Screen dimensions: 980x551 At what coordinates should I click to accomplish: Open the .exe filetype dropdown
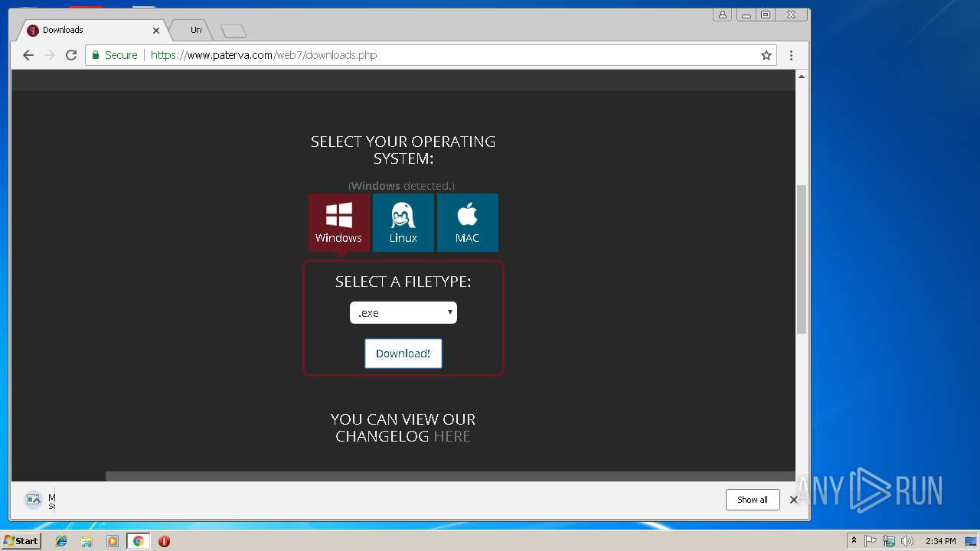(x=403, y=312)
